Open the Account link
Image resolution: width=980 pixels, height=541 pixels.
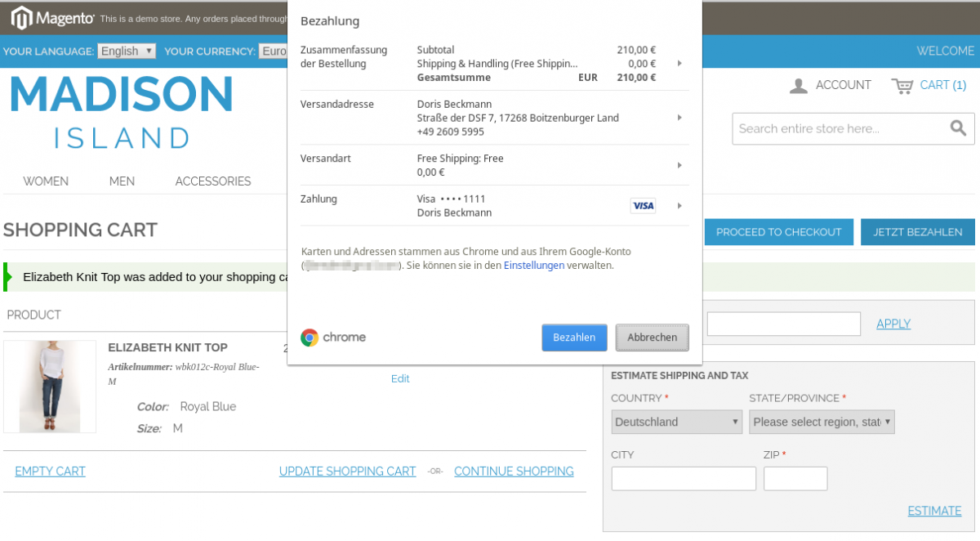pos(844,85)
